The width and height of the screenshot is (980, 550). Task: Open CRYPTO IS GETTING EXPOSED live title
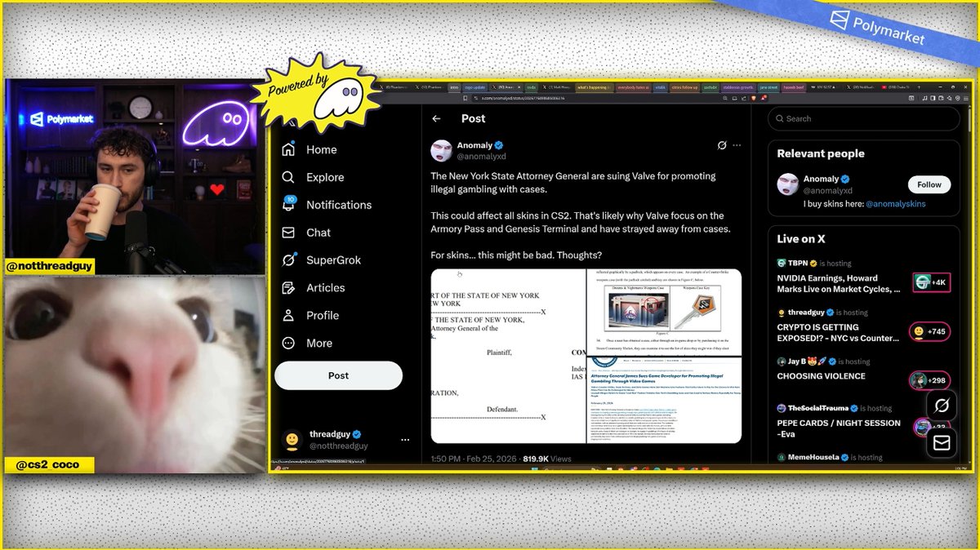839,332
